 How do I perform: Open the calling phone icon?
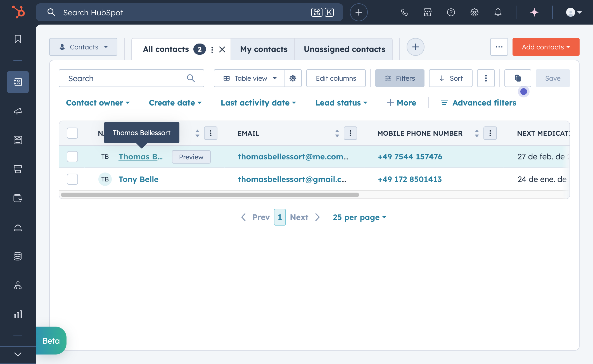(404, 12)
